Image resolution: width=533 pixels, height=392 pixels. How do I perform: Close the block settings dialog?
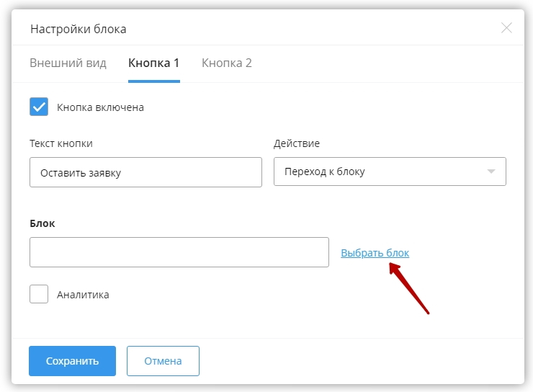[x=506, y=28]
